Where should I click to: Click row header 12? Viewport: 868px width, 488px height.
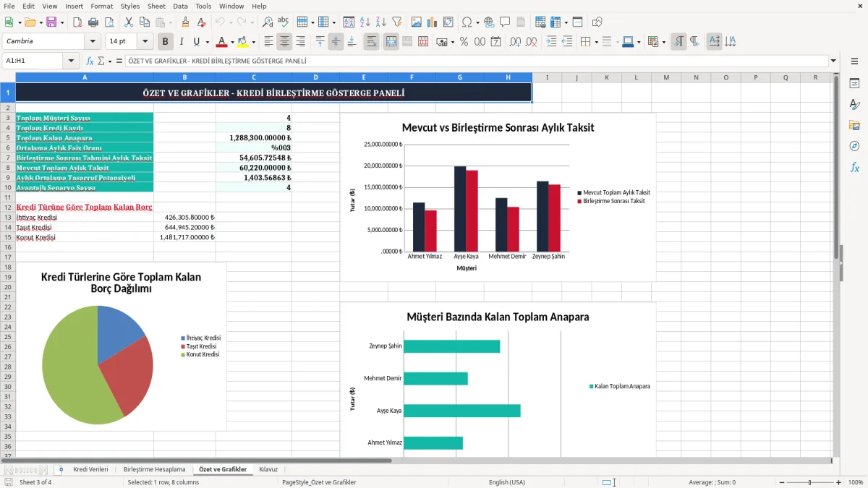pyautogui.click(x=7, y=207)
